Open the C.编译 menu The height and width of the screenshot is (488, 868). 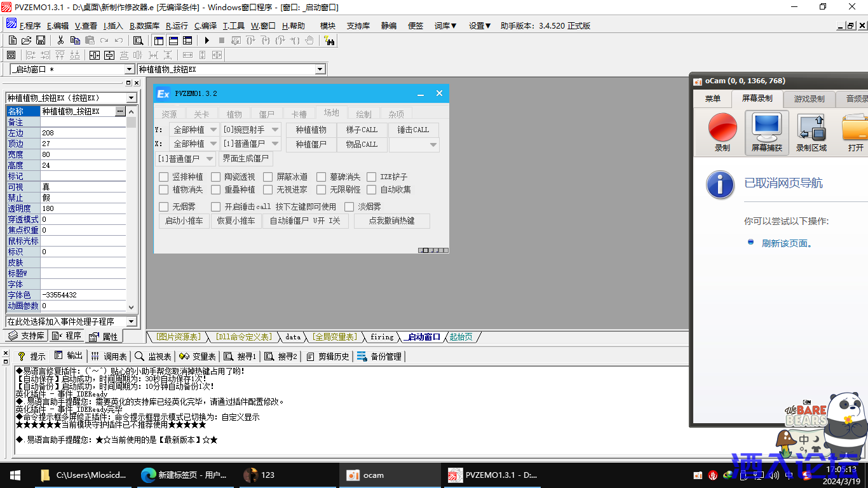(x=205, y=26)
